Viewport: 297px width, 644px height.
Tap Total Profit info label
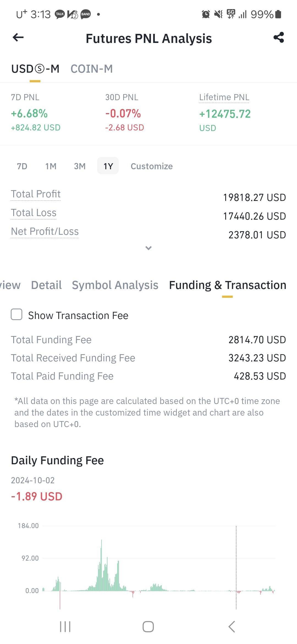click(x=35, y=194)
